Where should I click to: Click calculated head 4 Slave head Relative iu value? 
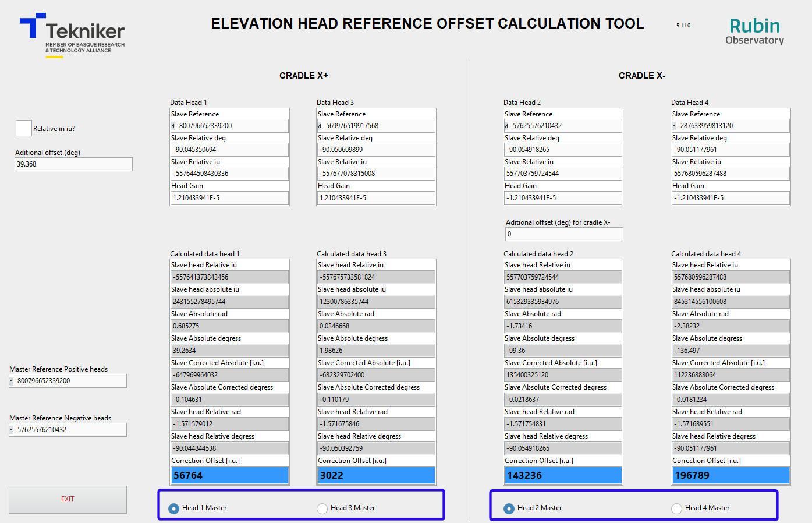click(731, 277)
